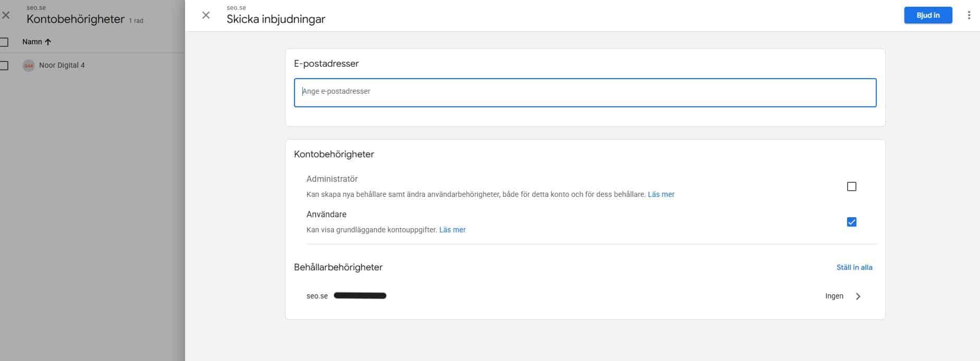Image resolution: width=980 pixels, height=361 pixels.
Task: Close the Kontobehörigheter background panel
Action: pyautogui.click(x=6, y=15)
